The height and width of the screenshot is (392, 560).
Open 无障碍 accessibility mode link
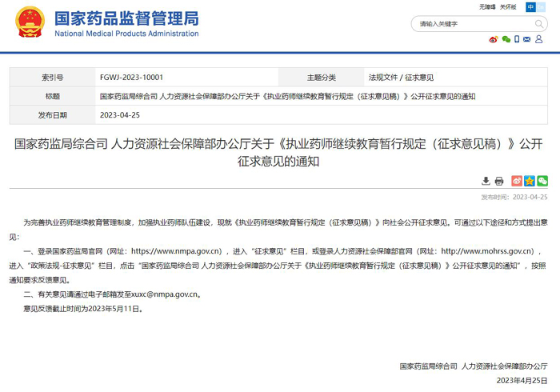(x=487, y=6)
